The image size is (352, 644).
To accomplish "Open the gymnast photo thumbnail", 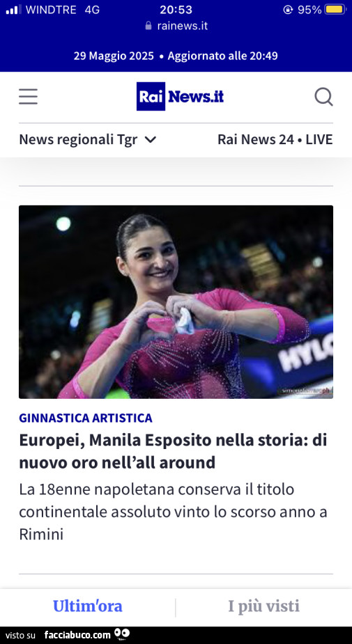I will point(176,302).
